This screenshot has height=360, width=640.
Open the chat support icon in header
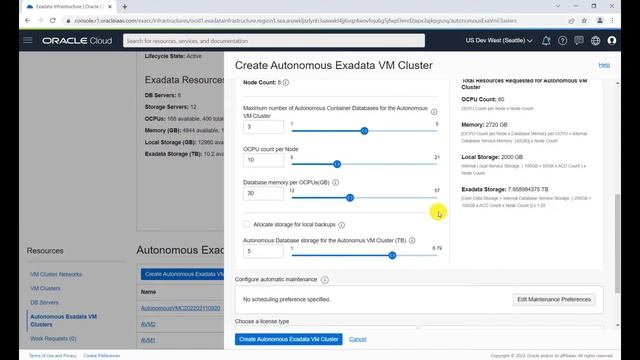[579, 40]
